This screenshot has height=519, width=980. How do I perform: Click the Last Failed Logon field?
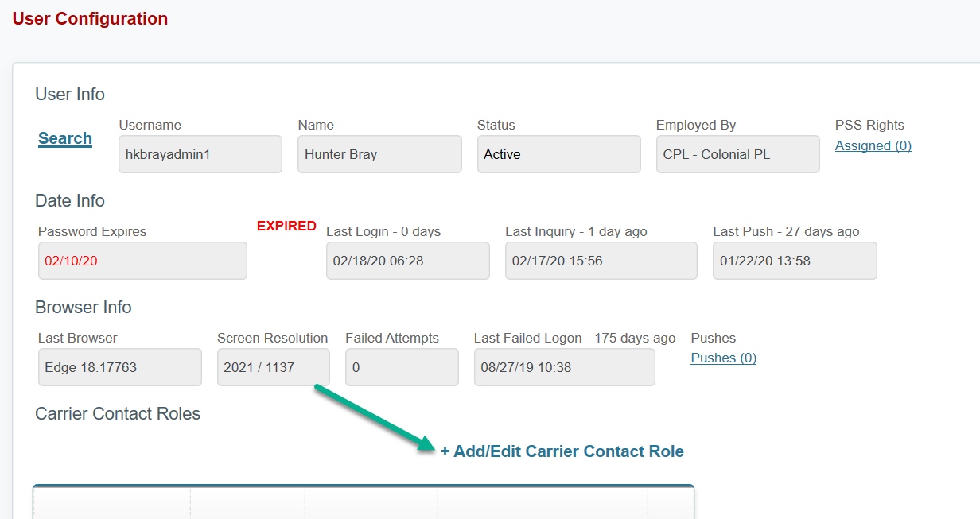[564, 367]
